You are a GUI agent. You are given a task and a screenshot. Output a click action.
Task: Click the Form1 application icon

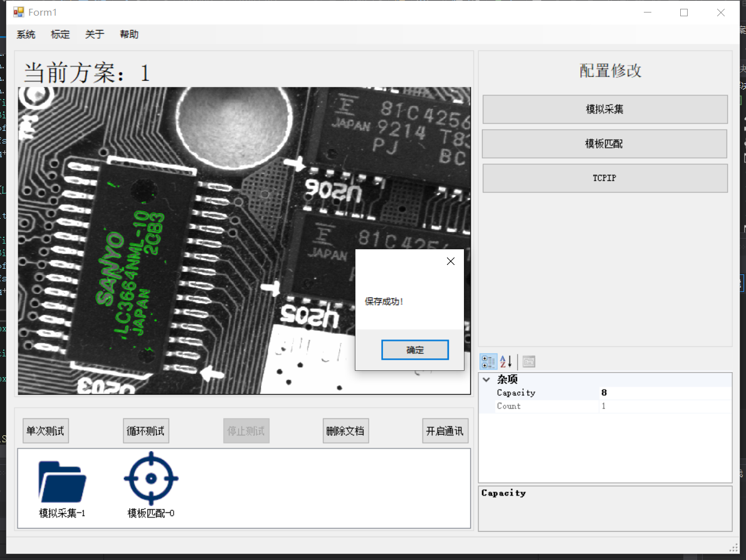[x=19, y=12]
